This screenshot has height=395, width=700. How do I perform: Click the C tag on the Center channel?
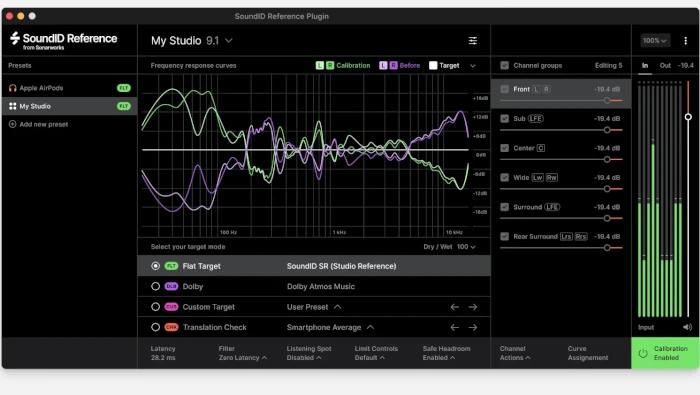point(541,148)
